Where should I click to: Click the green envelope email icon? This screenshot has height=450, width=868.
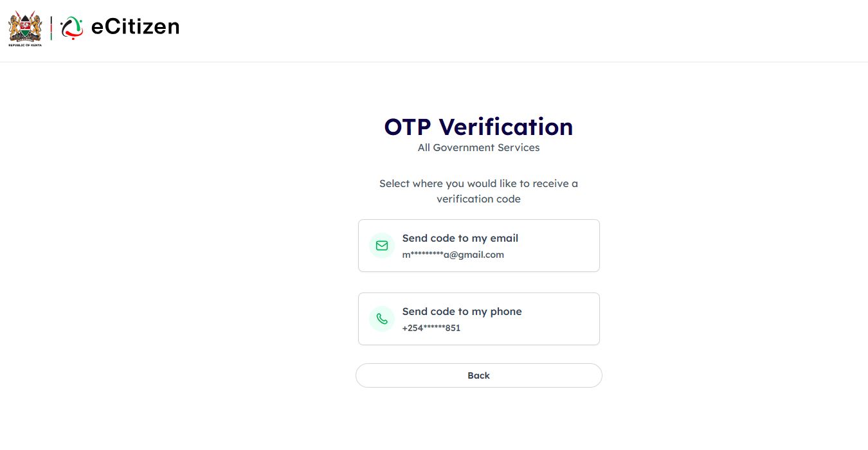click(x=382, y=246)
